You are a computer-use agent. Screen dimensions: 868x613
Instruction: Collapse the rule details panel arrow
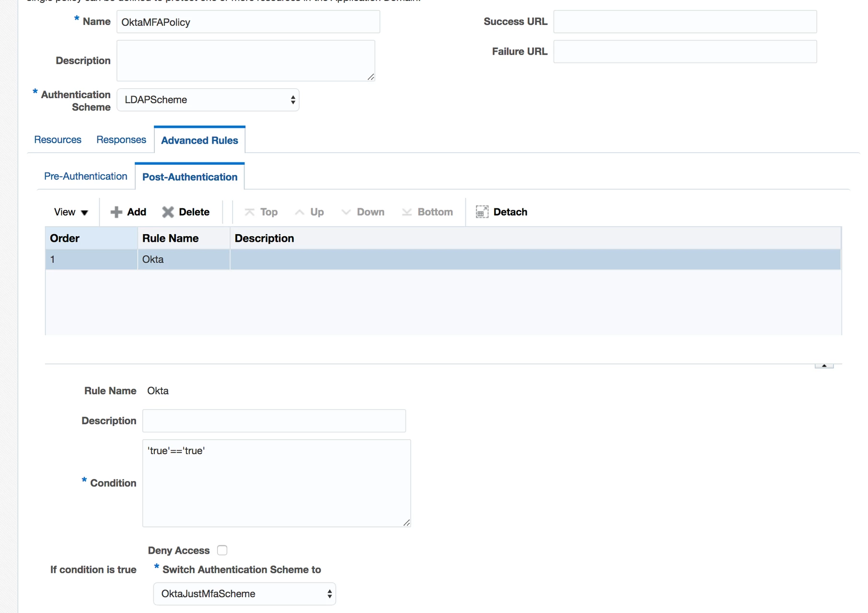coord(824,365)
